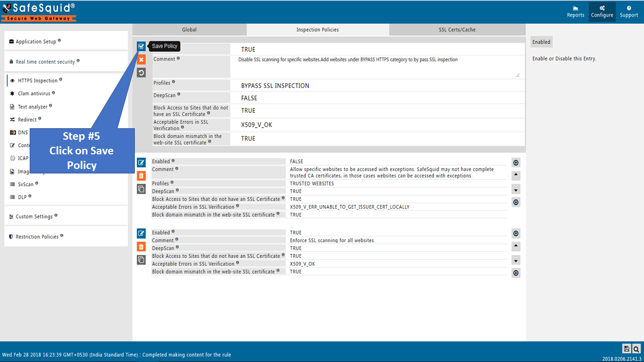Open DLP in sidebar
644x362 pixels.
tap(23, 198)
